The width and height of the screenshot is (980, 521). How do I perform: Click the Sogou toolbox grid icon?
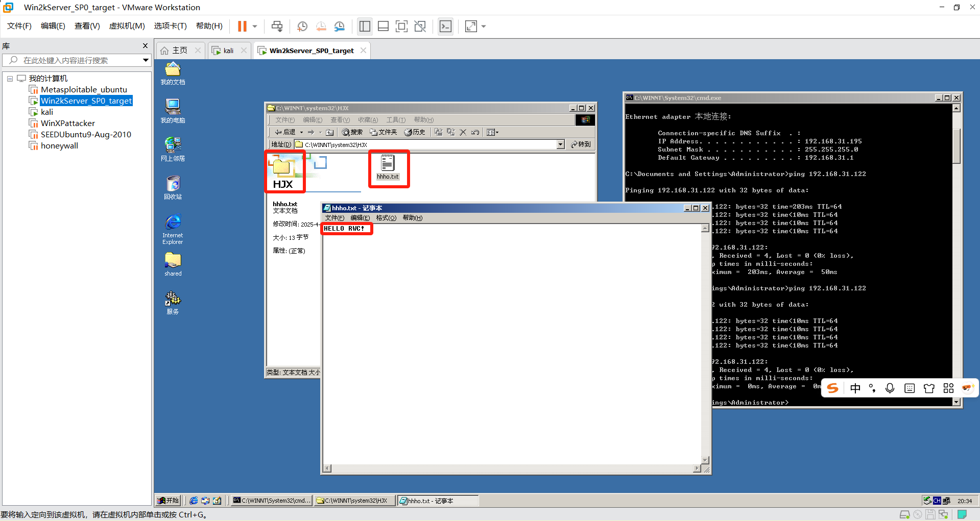(x=948, y=388)
